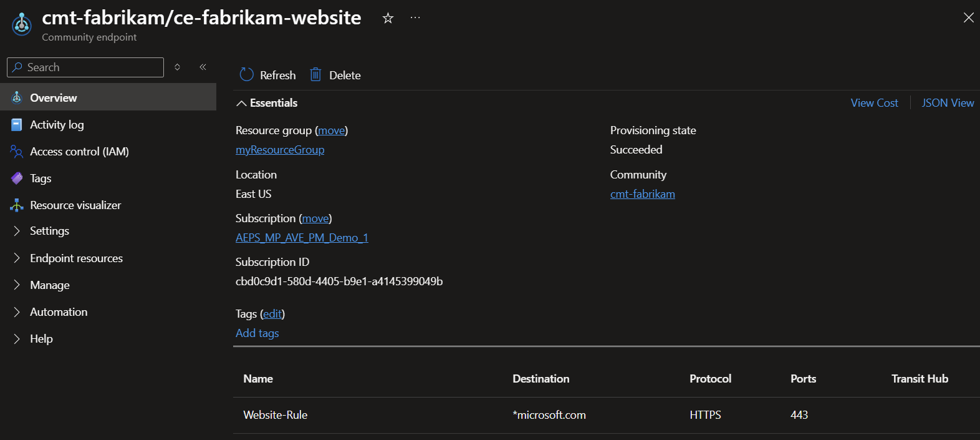This screenshot has width=980, height=440.
Task: Click the cmt-fabrikam/ce-fabrikam-website title
Action: (201, 17)
